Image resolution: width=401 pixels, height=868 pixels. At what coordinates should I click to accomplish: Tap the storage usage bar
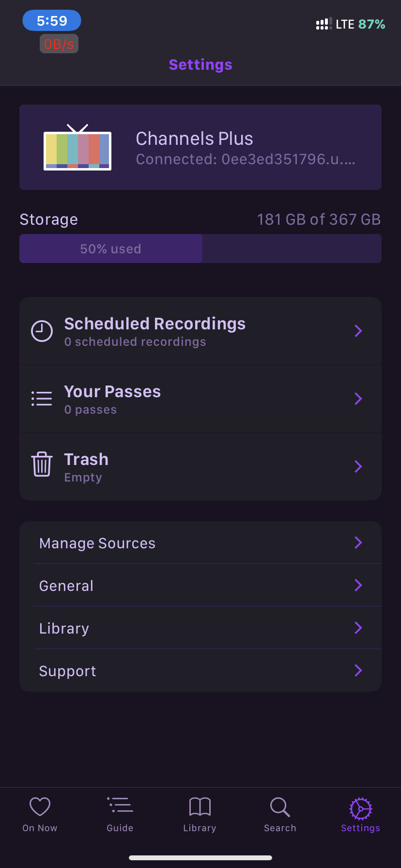200,249
